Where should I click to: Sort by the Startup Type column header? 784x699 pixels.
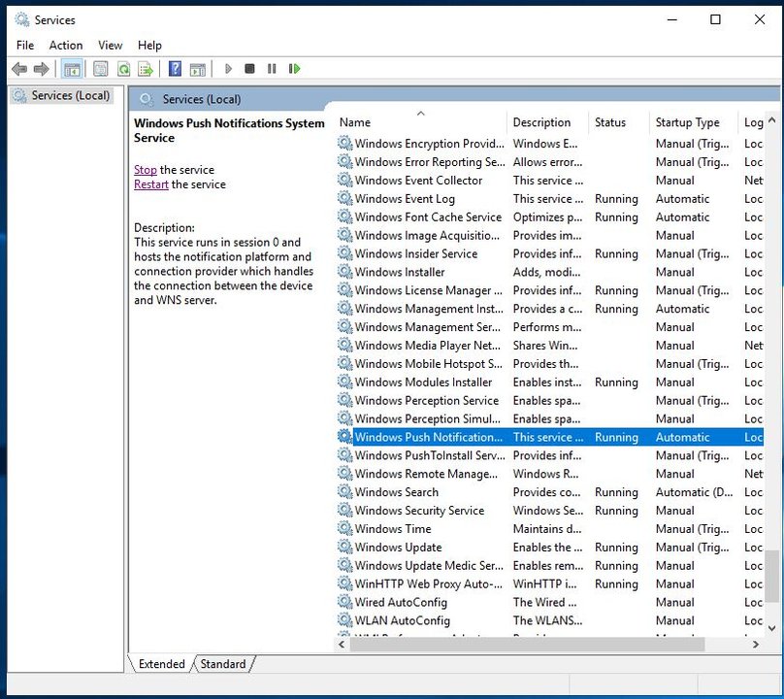(694, 122)
